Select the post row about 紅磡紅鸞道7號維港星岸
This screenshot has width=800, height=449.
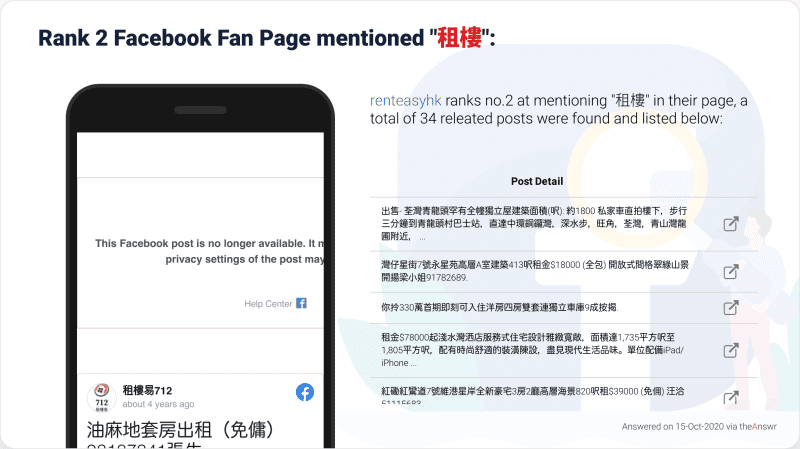pyautogui.click(x=564, y=394)
